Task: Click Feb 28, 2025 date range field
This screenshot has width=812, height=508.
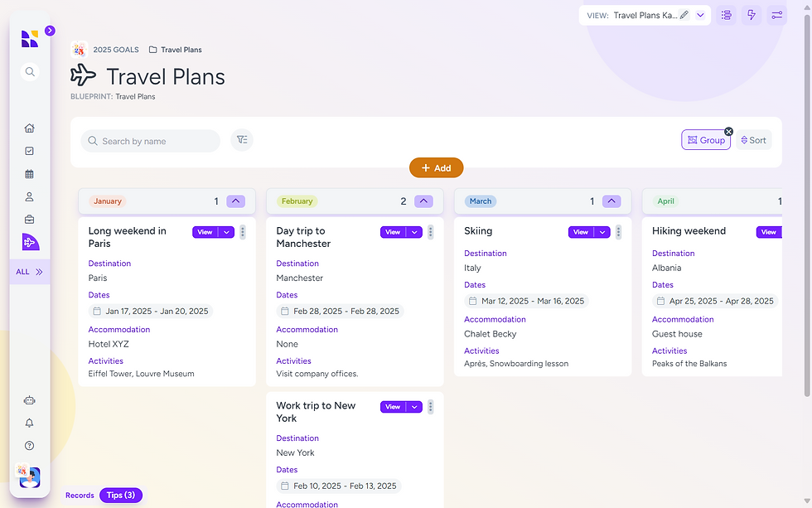Action: [x=341, y=312]
